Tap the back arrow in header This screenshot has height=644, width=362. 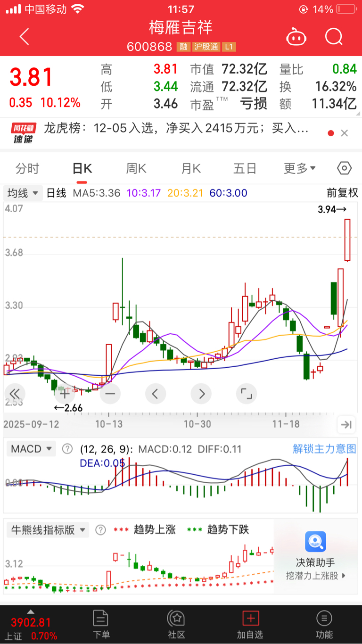coord(24,37)
